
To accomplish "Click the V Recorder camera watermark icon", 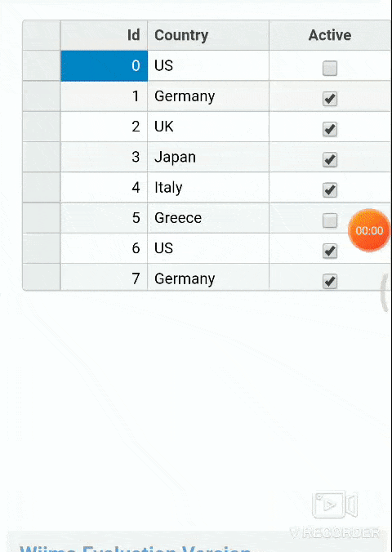I will click(x=335, y=505).
